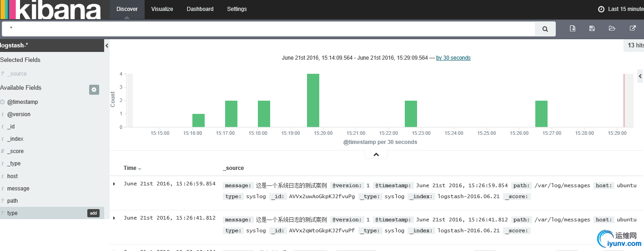Click the Selected Fields heading
The height and width of the screenshot is (251, 644).
point(20,60)
